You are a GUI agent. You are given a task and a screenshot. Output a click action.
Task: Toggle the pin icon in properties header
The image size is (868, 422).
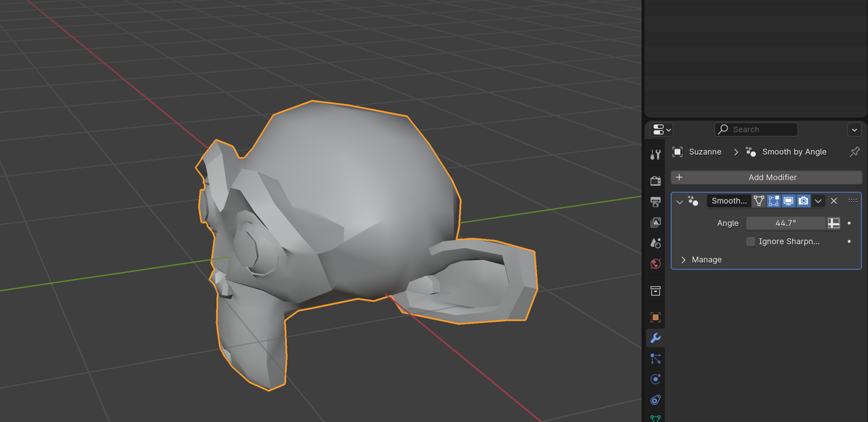click(x=854, y=152)
